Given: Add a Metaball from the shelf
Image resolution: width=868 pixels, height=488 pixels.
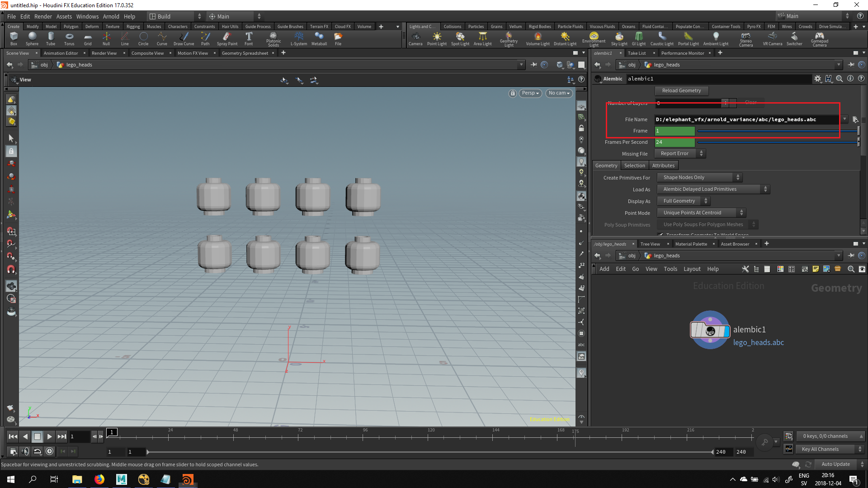Looking at the screenshot, I should [319, 39].
